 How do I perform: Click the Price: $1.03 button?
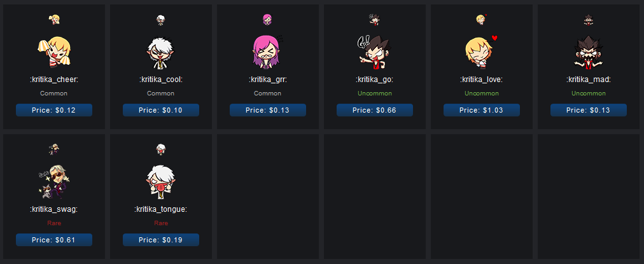481,110
